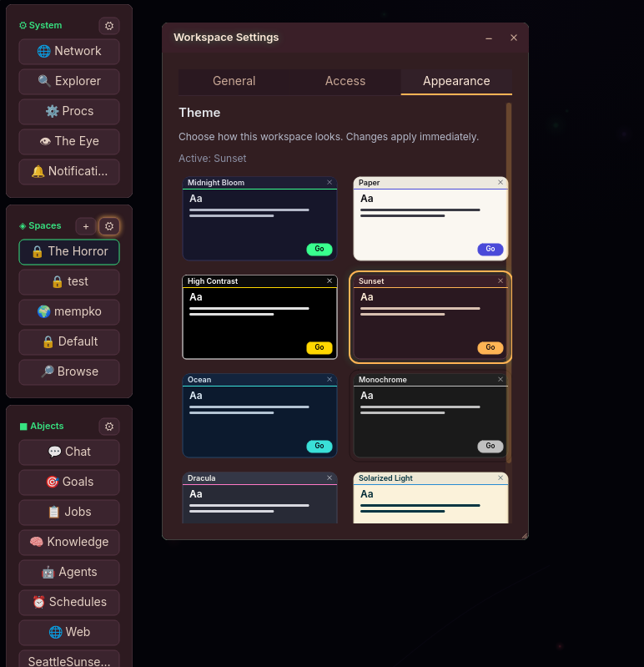Open Spaces panel settings gear
Screen dimensions: 644x667
tap(109, 226)
